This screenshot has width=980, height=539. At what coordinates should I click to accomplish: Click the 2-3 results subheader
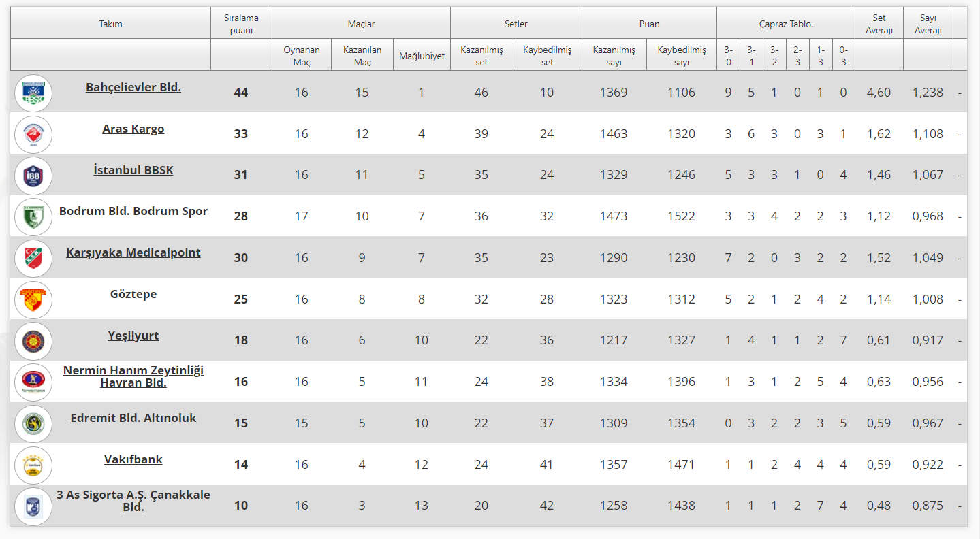click(x=797, y=56)
